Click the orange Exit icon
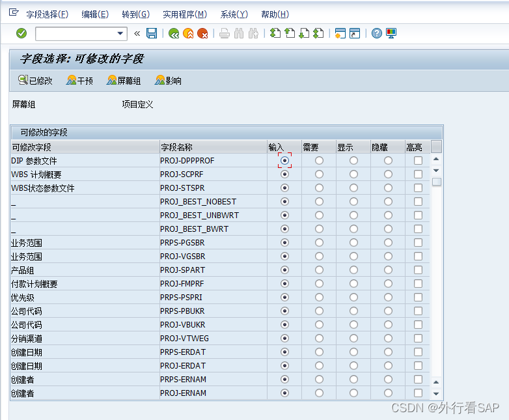The height and width of the screenshot is (420, 509). (188, 33)
